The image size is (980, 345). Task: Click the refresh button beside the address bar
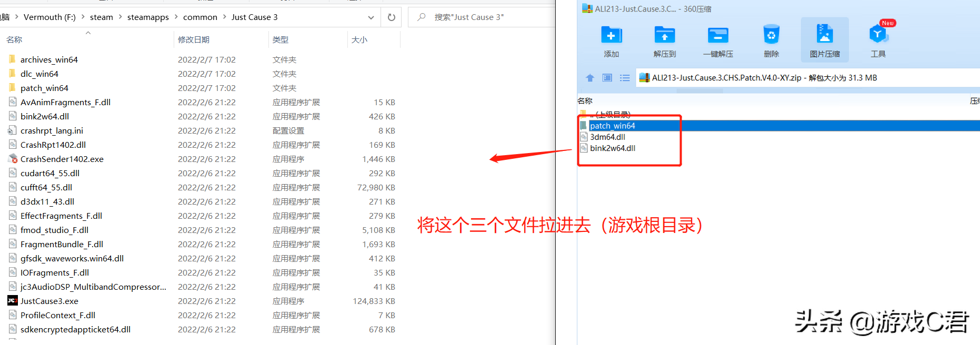[x=392, y=17]
